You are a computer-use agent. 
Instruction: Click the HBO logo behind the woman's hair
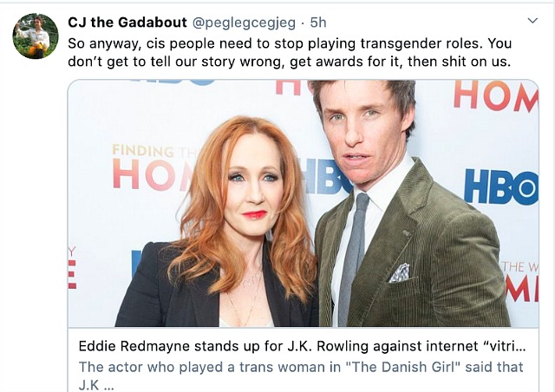click(x=323, y=177)
